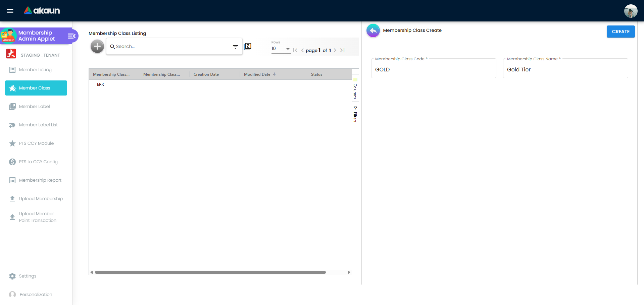Open the hamburger main menu

[x=10, y=11]
